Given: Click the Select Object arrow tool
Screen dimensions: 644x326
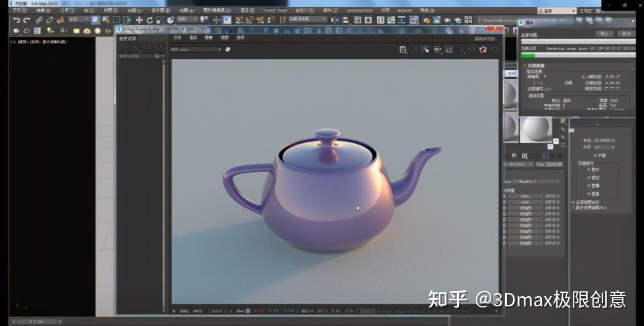Looking at the screenshot, I should click(94, 20).
